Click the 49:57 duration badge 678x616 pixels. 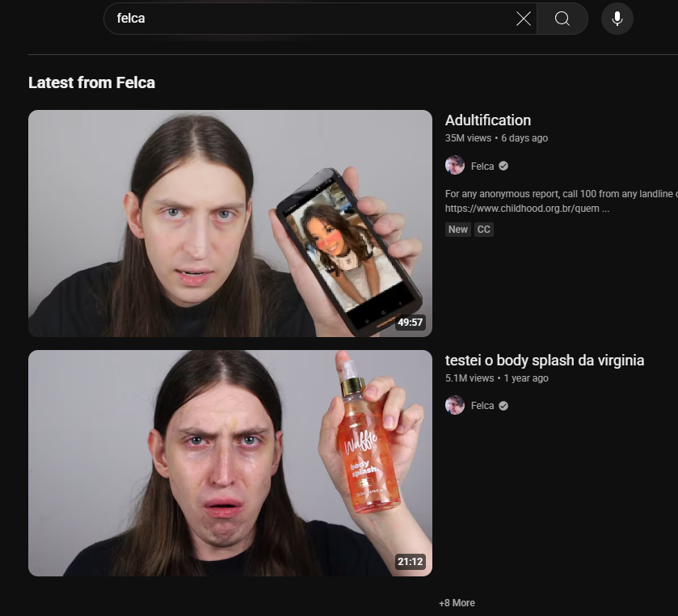pyautogui.click(x=410, y=323)
